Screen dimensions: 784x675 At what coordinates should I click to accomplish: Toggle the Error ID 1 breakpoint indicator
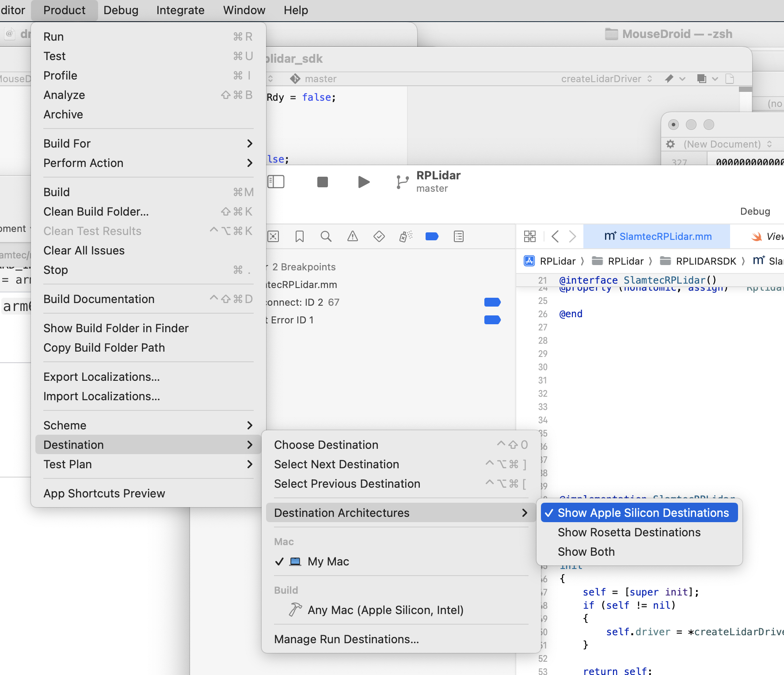pyautogui.click(x=492, y=320)
